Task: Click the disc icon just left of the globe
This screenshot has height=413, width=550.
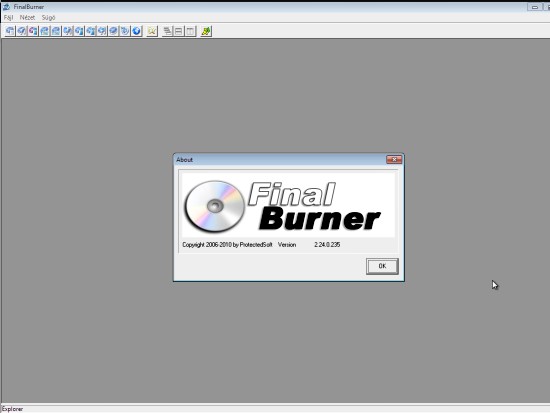Action: 125,31
